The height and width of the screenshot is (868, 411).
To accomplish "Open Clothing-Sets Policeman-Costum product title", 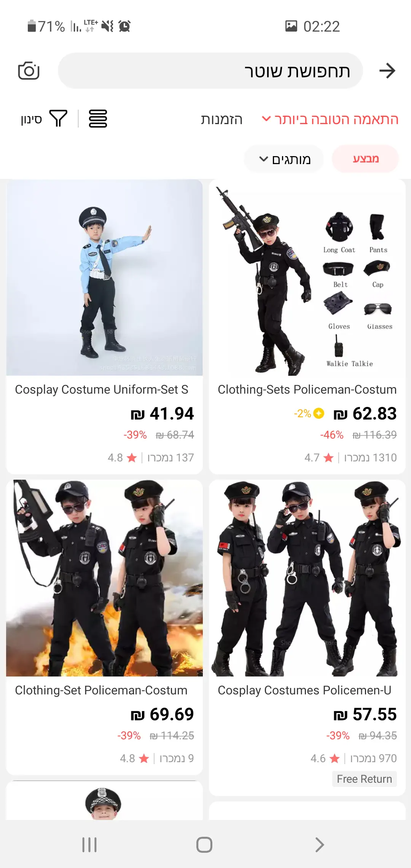I will pos(307,389).
